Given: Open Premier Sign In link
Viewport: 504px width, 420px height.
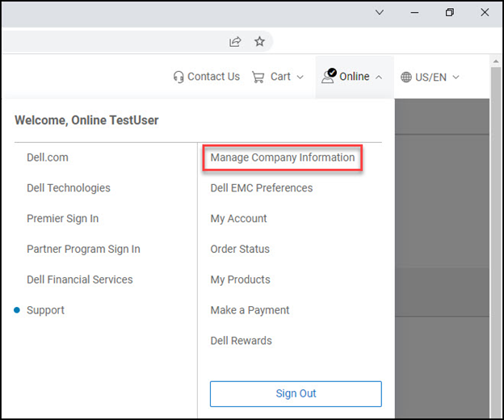Looking at the screenshot, I should [62, 219].
